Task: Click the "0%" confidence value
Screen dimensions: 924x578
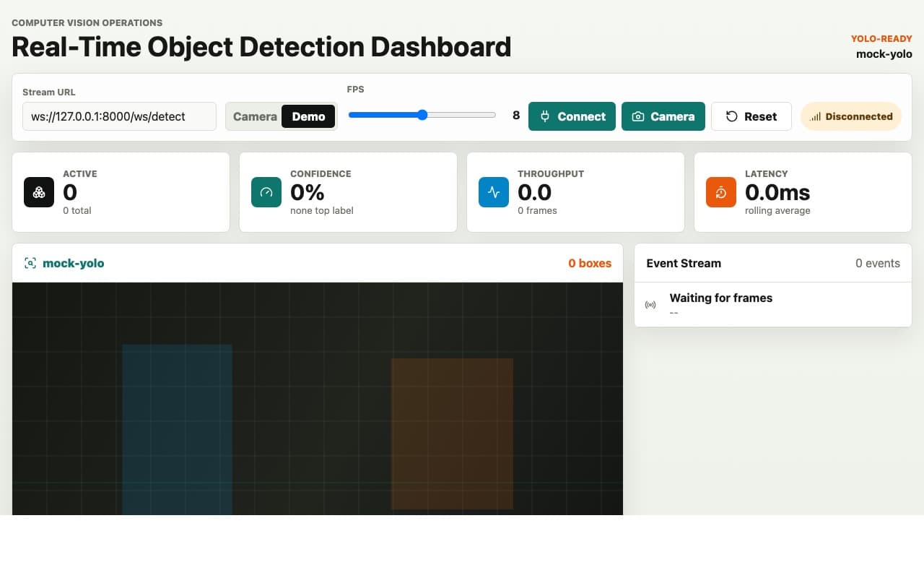Action: click(308, 192)
